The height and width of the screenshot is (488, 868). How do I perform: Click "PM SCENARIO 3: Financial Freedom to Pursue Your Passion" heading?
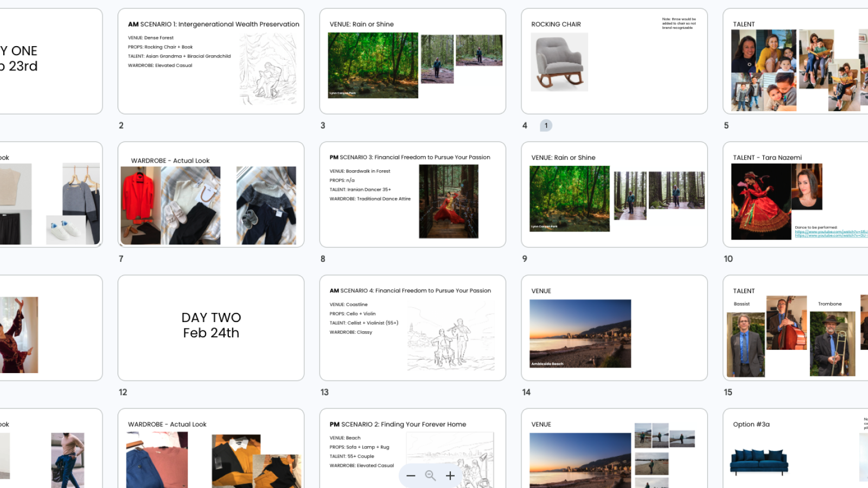[410, 157]
